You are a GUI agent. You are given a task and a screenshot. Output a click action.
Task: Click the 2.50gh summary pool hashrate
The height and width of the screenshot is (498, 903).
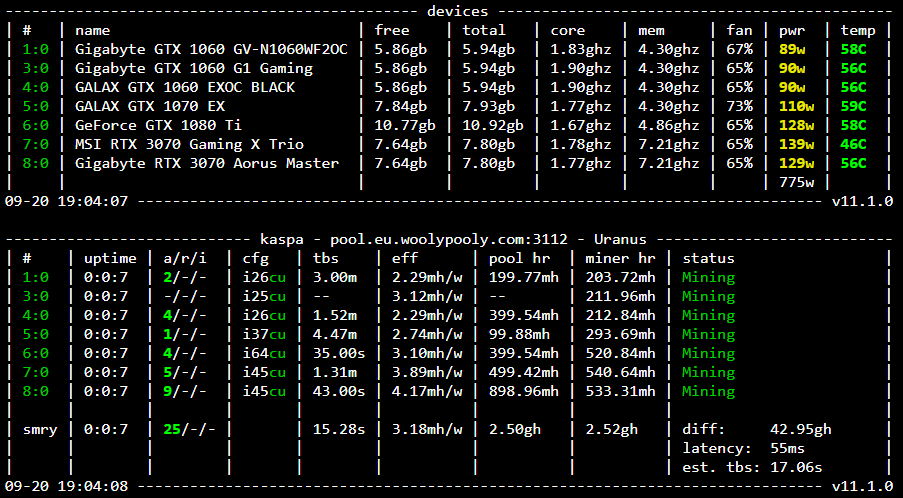point(515,429)
